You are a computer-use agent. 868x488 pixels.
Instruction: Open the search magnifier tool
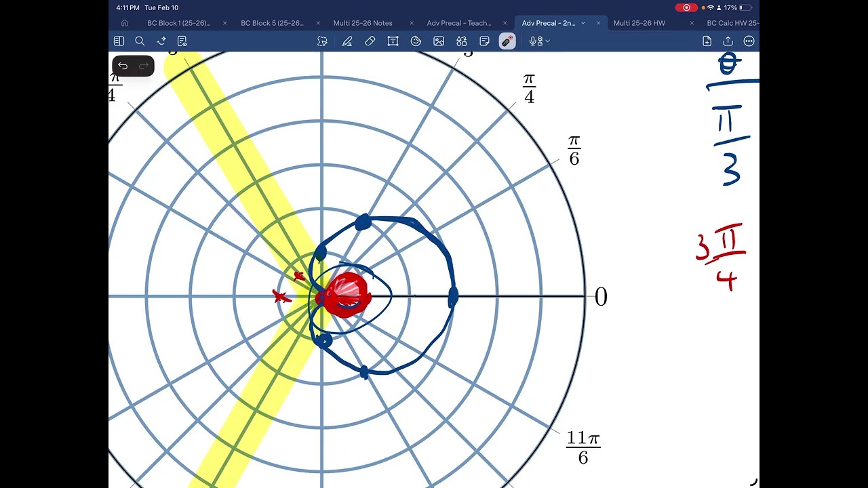[x=140, y=41]
